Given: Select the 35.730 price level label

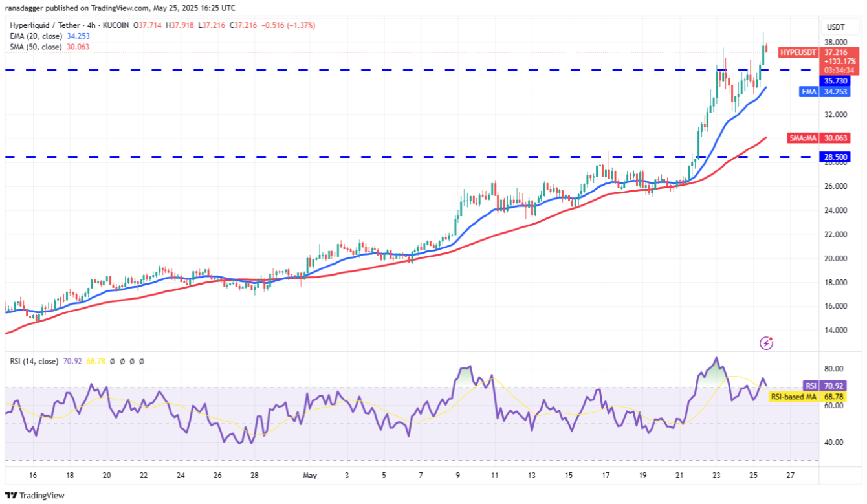Looking at the screenshot, I should [835, 81].
